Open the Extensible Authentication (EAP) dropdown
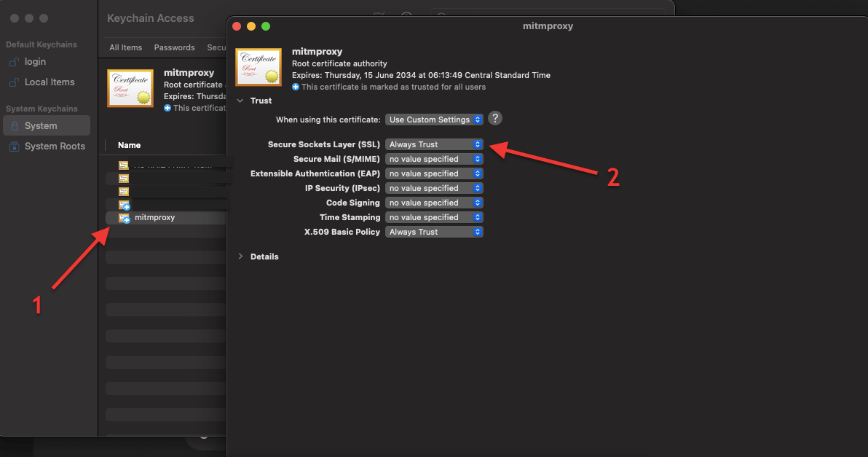This screenshot has height=457, width=868. [434, 173]
